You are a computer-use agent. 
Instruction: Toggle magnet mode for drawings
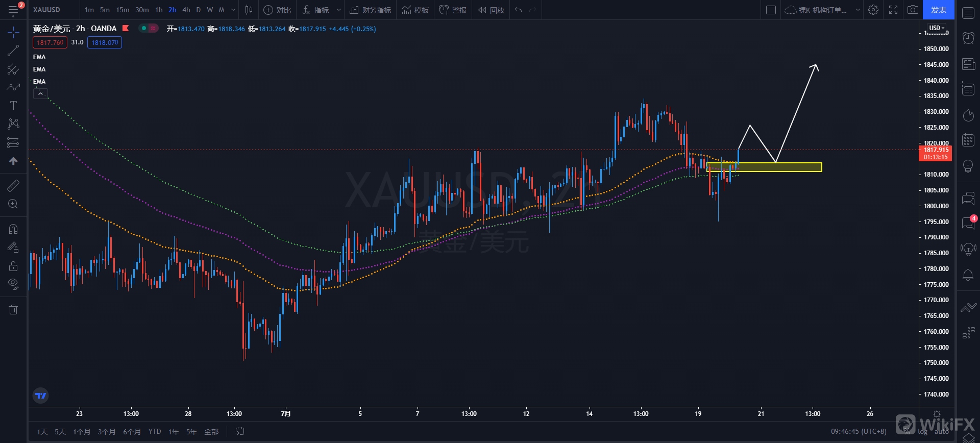pos(13,229)
